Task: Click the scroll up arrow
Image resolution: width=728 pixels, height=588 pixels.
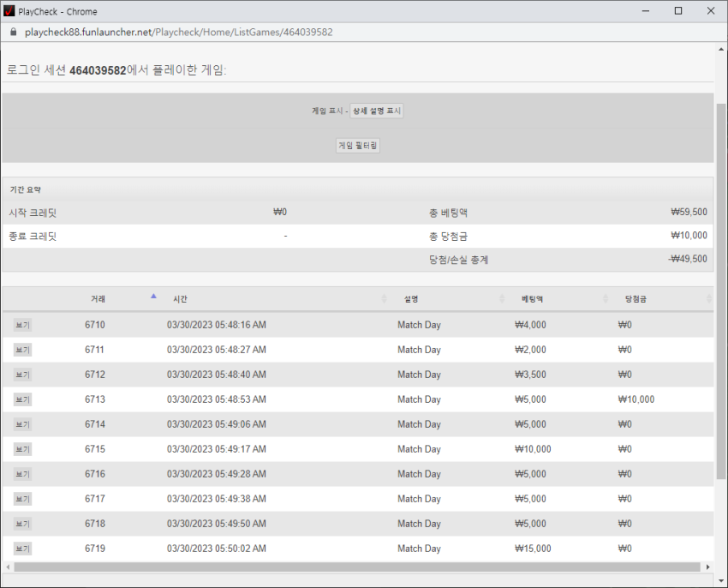Action: coord(720,49)
